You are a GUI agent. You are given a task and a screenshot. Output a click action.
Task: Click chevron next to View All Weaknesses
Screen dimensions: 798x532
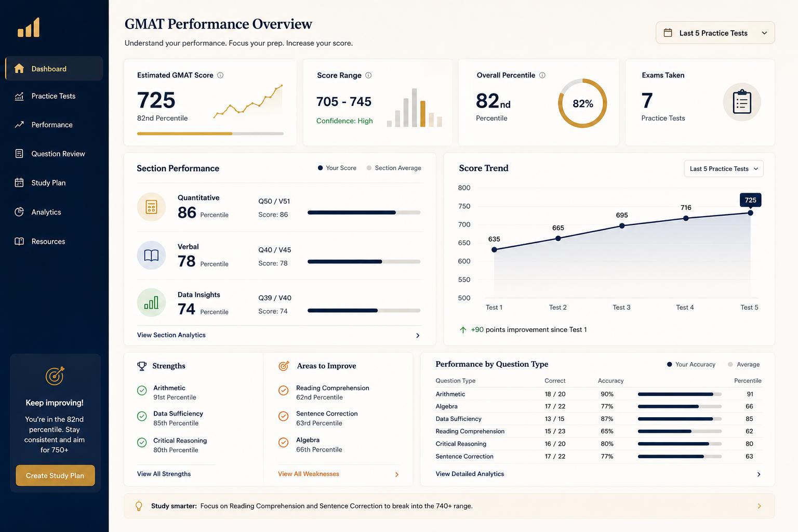[x=397, y=474]
